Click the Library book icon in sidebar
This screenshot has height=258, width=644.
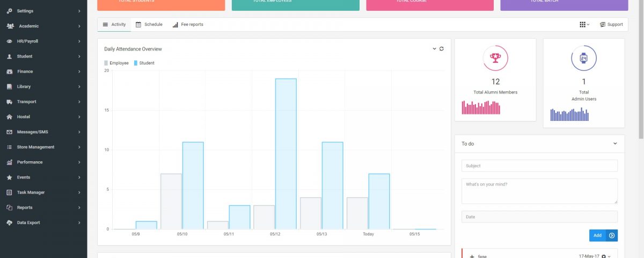[x=10, y=87]
